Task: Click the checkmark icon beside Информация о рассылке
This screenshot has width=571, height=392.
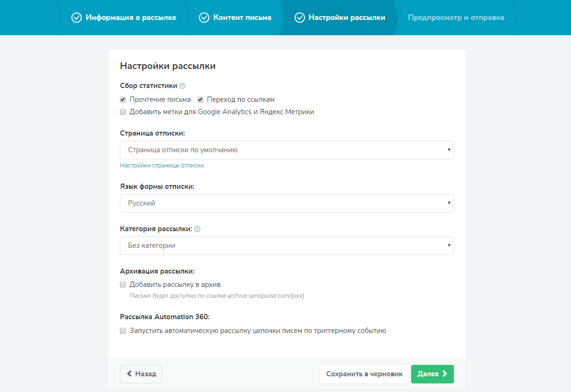Action: pos(76,18)
